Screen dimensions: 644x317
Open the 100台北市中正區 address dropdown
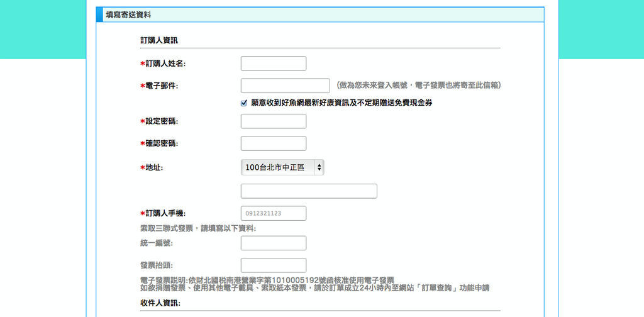pos(282,167)
